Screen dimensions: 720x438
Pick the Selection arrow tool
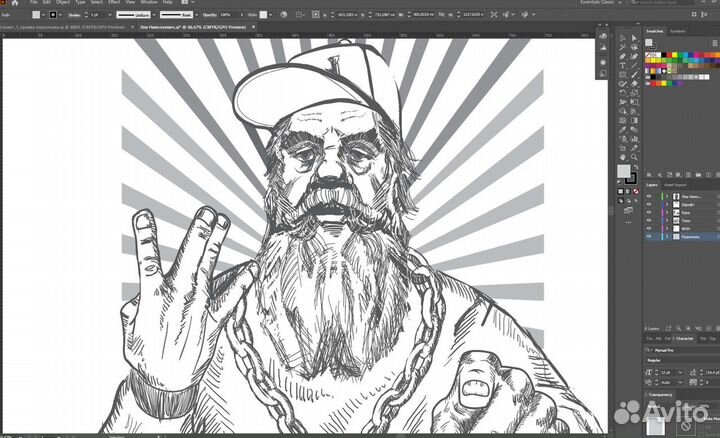[622, 38]
